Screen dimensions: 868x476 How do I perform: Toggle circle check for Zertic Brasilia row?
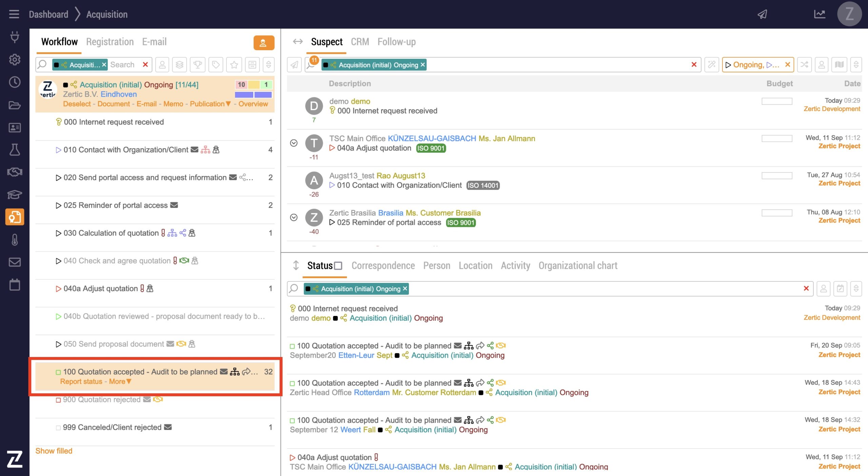294,217
